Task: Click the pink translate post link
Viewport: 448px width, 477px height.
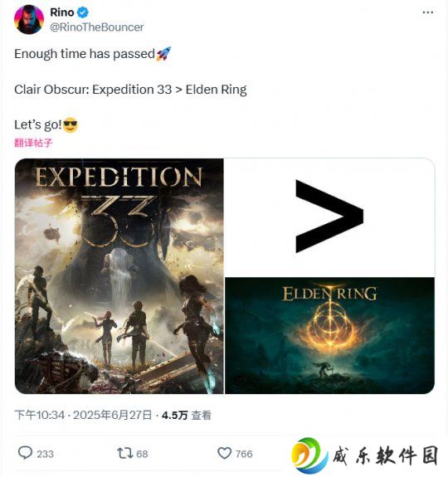Action: pyautogui.click(x=33, y=143)
